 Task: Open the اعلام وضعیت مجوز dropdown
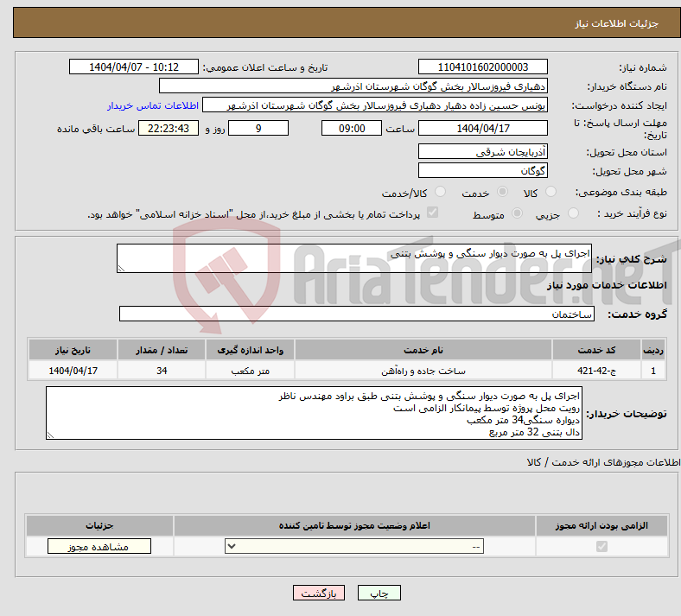[x=354, y=546]
